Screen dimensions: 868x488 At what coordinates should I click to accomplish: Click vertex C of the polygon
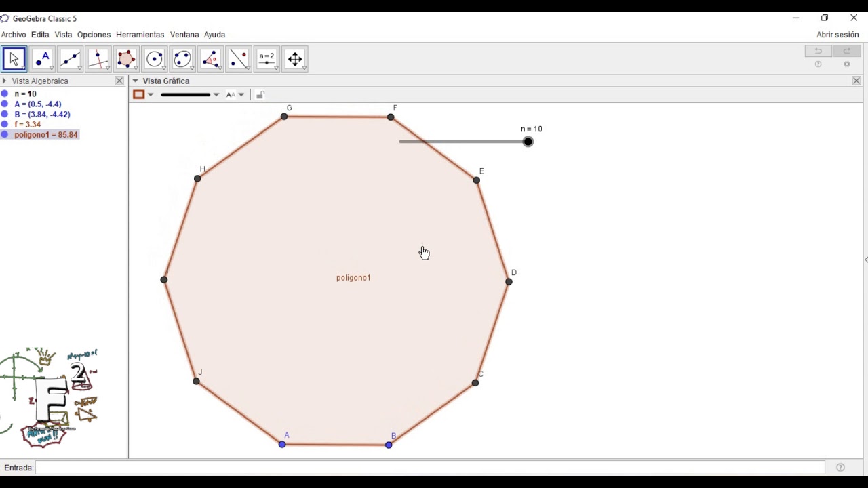point(475,383)
